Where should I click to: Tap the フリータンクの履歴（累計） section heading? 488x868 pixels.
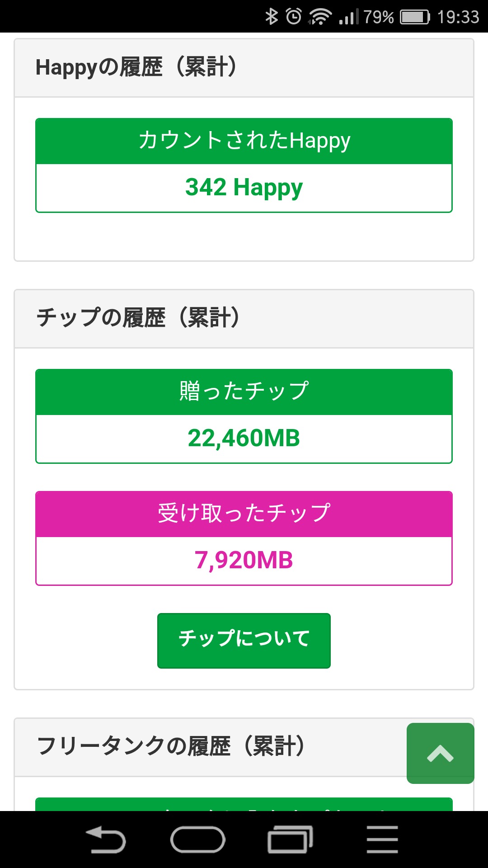pyautogui.click(x=172, y=746)
